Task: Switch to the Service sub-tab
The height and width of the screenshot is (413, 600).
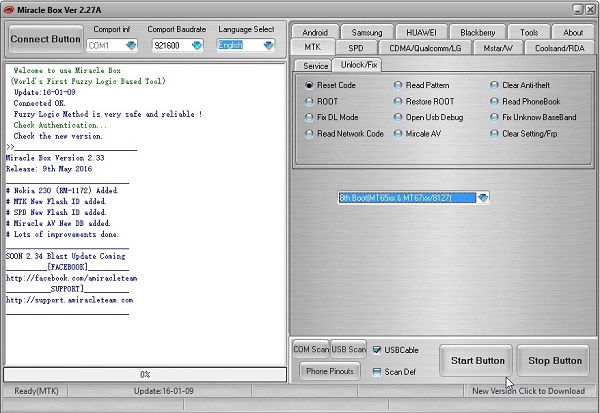Action: (x=315, y=65)
